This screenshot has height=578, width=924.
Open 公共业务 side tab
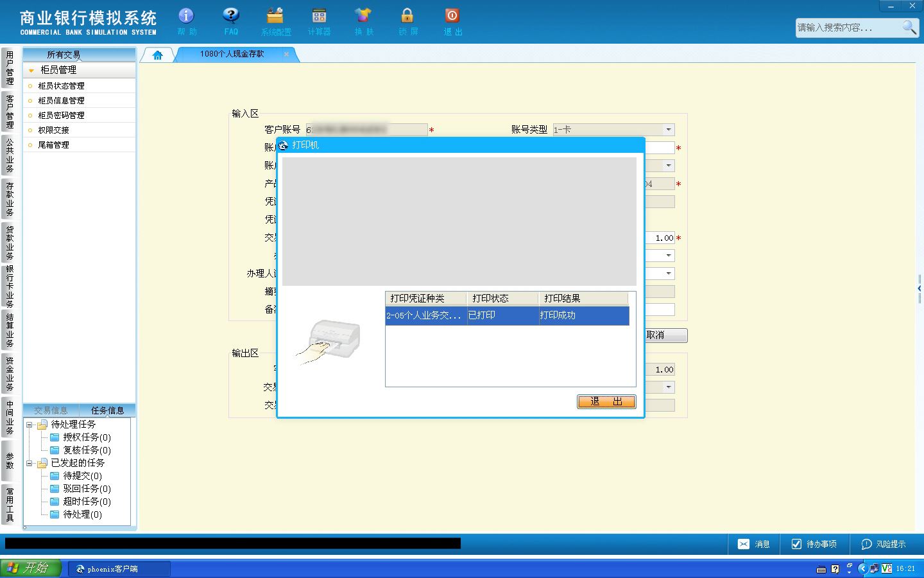[10, 155]
